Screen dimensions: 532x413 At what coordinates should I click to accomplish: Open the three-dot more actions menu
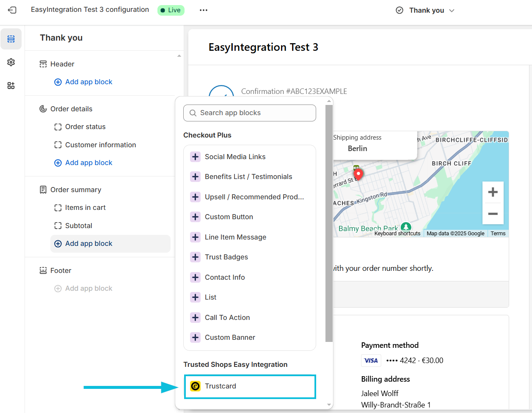[x=204, y=10]
